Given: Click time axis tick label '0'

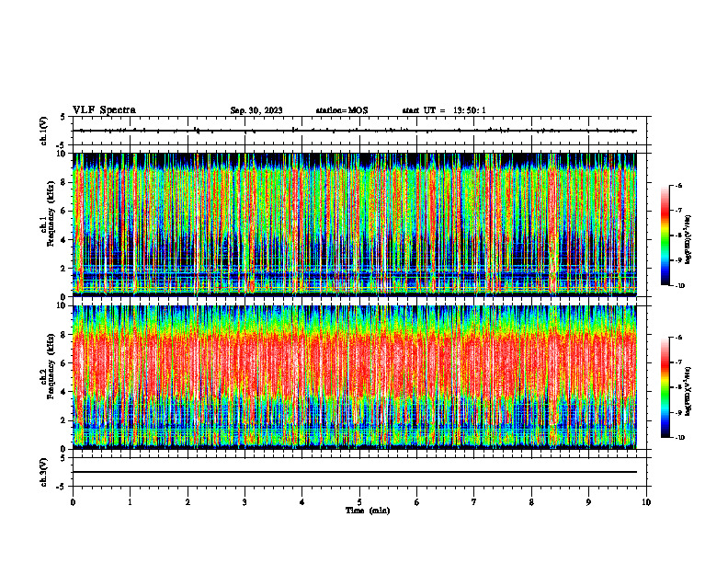Looking at the screenshot, I should [73, 502].
